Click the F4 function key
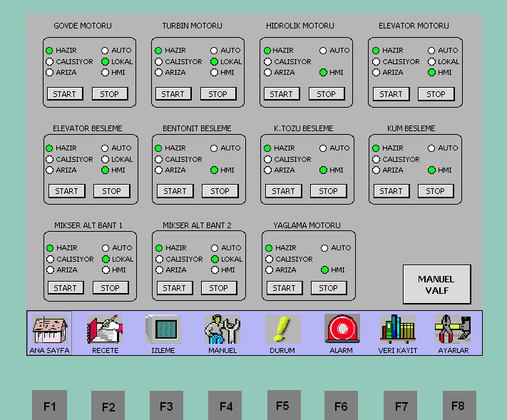This screenshot has width=507, height=420. tap(225, 406)
